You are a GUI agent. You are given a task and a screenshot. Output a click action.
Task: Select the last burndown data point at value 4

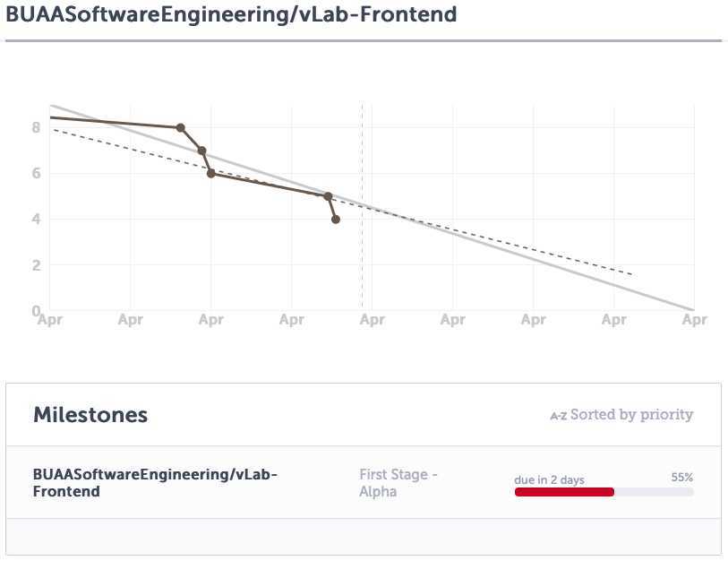click(336, 219)
